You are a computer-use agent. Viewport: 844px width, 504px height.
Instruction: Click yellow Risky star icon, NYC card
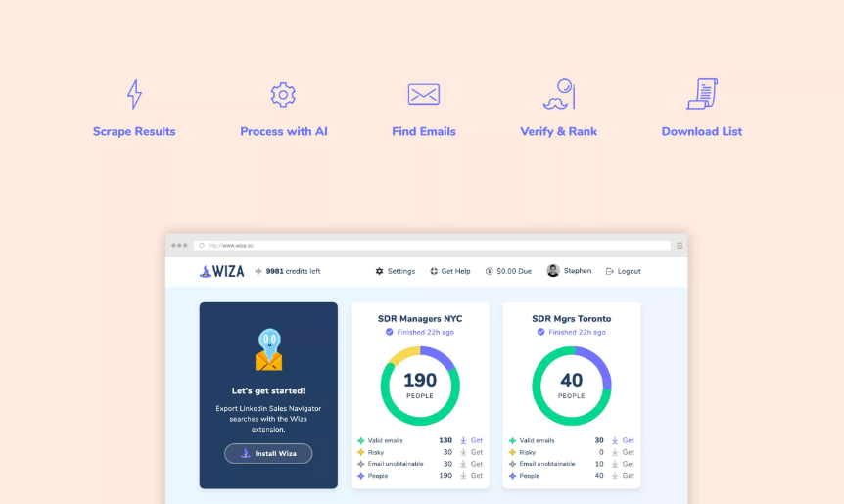[x=360, y=452]
